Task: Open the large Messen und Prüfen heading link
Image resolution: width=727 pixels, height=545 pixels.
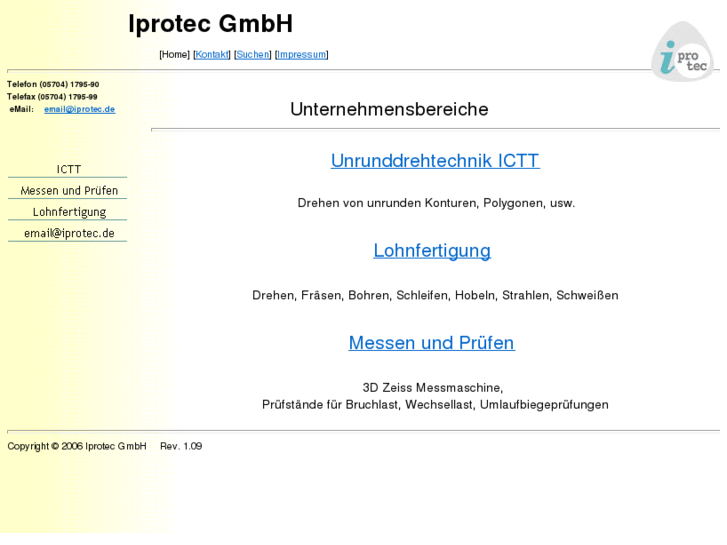Action: click(432, 343)
